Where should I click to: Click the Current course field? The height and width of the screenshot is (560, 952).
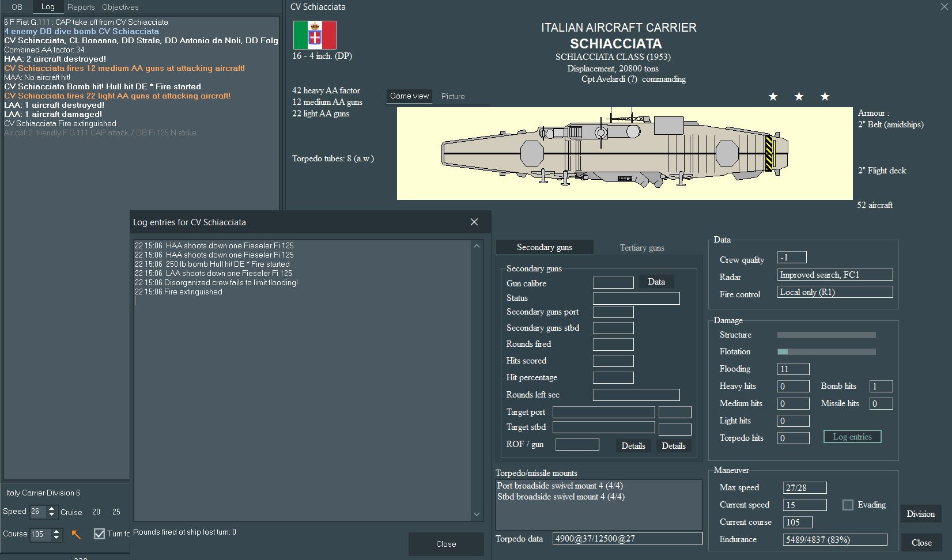point(798,523)
